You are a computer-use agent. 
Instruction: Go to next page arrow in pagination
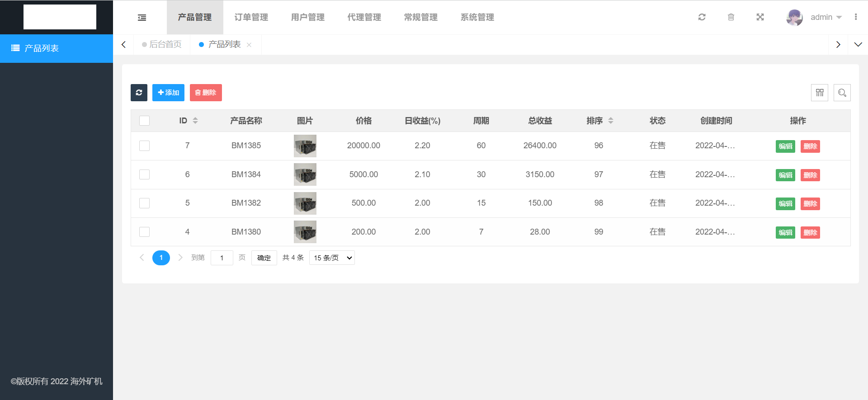click(180, 258)
